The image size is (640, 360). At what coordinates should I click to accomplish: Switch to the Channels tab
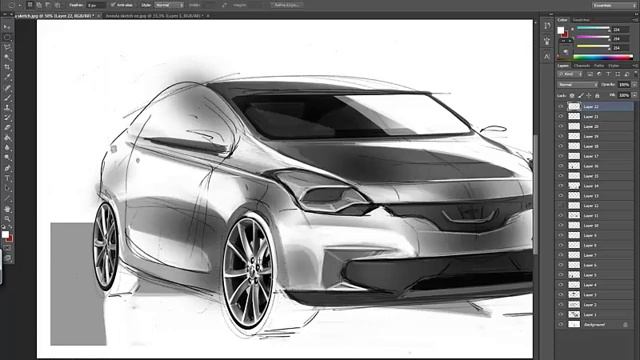point(582,65)
